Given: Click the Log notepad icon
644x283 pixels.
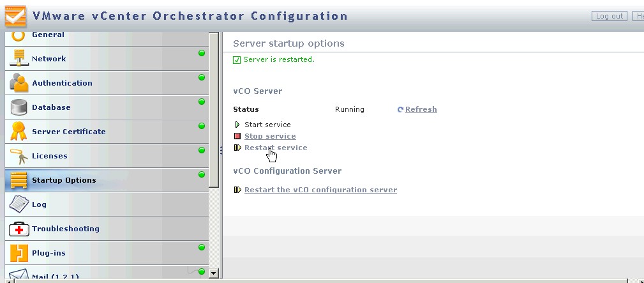Looking at the screenshot, I should [19, 204].
